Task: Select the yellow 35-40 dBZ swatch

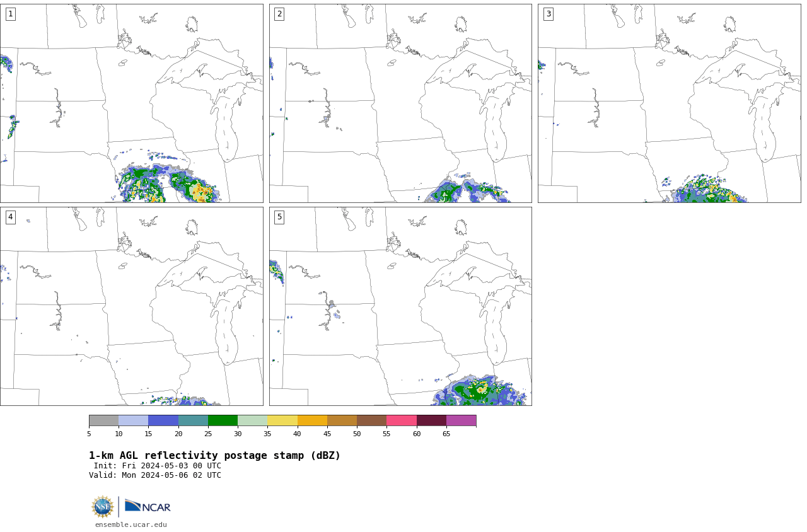Action: 282,420
